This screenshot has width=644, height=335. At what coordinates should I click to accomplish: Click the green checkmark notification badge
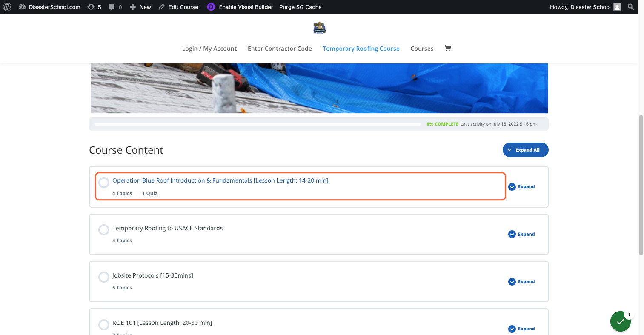(621, 321)
